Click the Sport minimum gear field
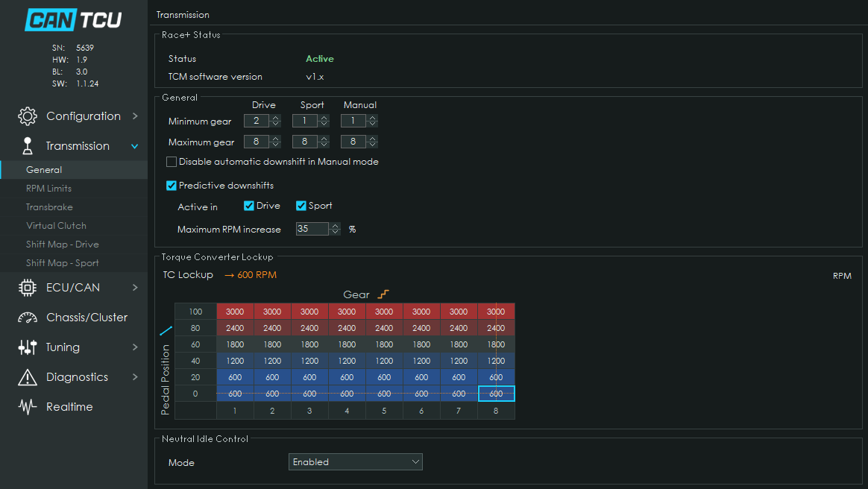Screen dimensions: 868x489 coord(304,121)
